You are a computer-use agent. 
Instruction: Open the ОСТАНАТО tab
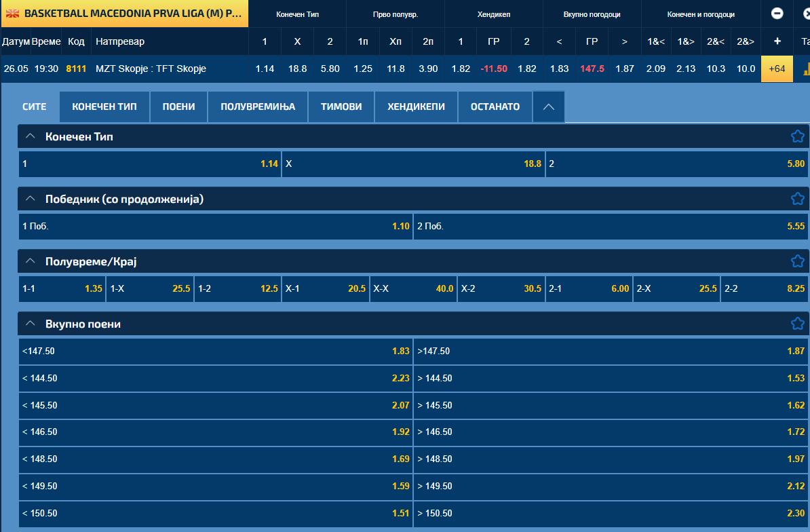495,107
